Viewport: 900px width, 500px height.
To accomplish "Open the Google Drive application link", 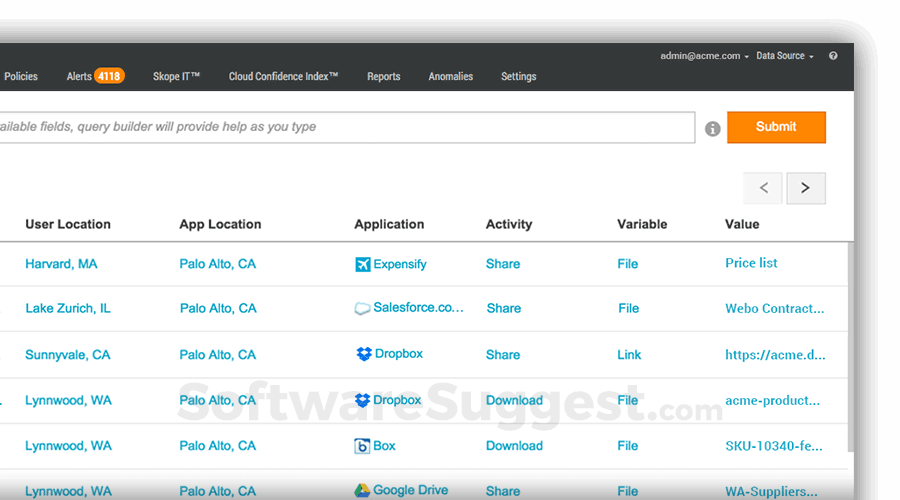I will tap(410, 490).
